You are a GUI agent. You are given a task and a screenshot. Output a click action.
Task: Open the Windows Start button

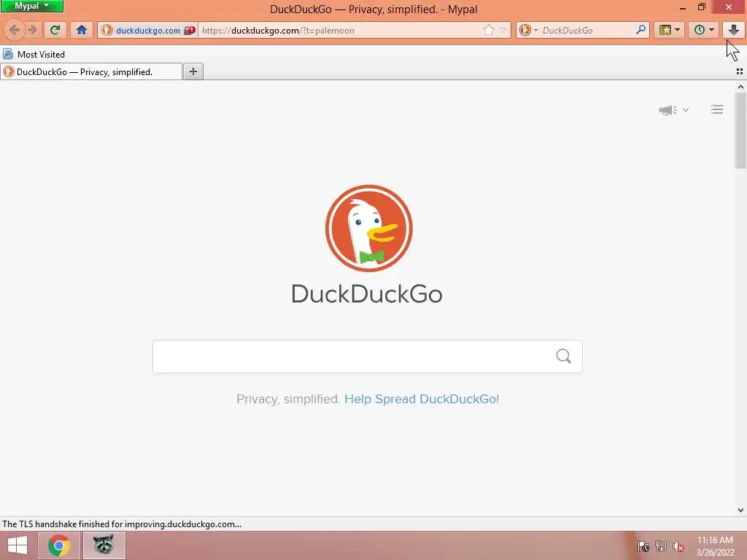pyautogui.click(x=18, y=545)
